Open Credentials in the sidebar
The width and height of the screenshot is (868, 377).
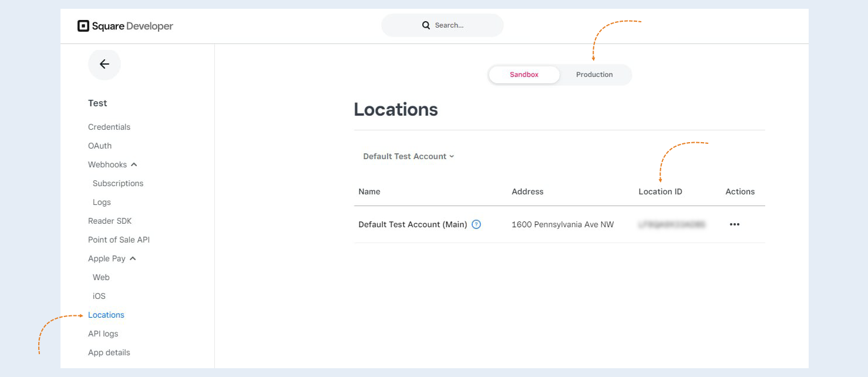pyautogui.click(x=109, y=127)
